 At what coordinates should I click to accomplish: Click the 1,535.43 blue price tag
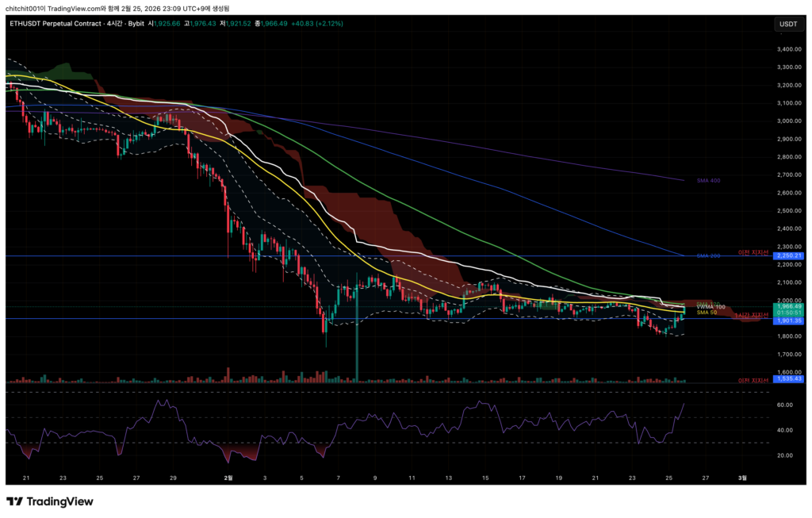click(788, 379)
